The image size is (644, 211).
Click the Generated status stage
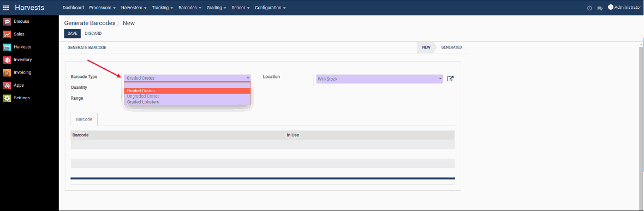451,47
